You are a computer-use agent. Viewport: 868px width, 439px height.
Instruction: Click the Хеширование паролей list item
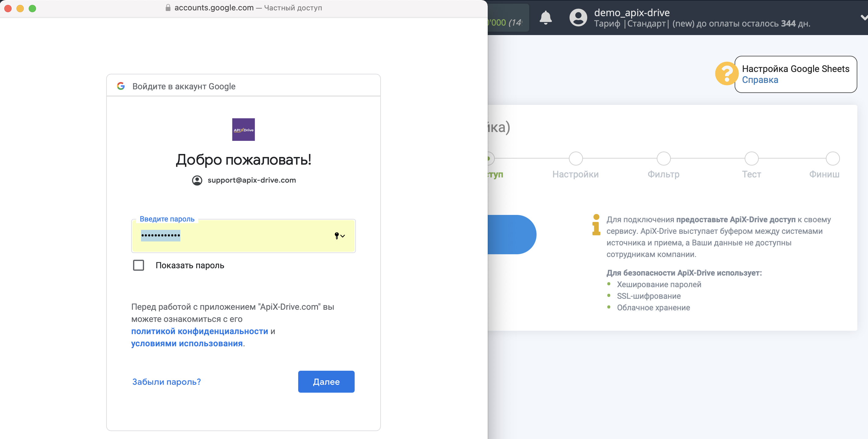659,284
